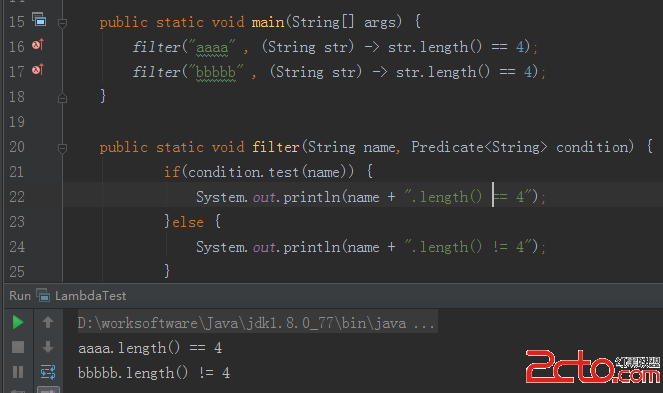Click the Pause output icon
Image resolution: width=663 pixels, height=393 pixels.
(18, 372)
